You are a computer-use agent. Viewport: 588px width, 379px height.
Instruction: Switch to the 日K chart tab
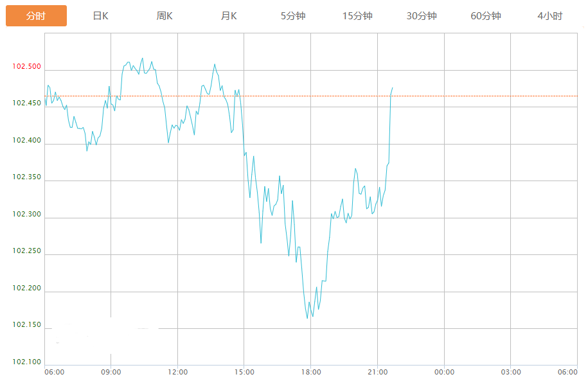100,16
